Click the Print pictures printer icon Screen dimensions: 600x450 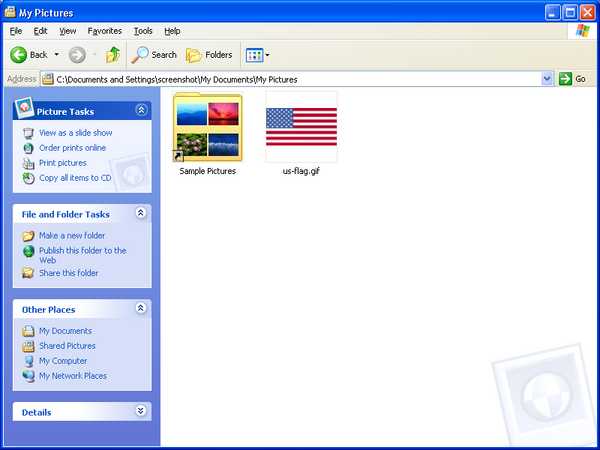tap(28, 163)
